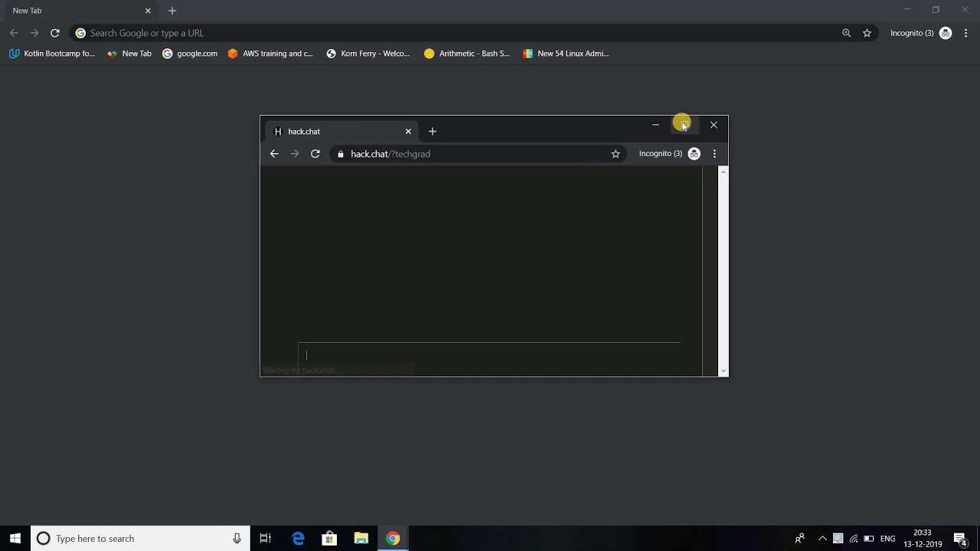Open google.com bookmark
The width and height of the screenshot is (980, 551).
[x=190, y=54]
